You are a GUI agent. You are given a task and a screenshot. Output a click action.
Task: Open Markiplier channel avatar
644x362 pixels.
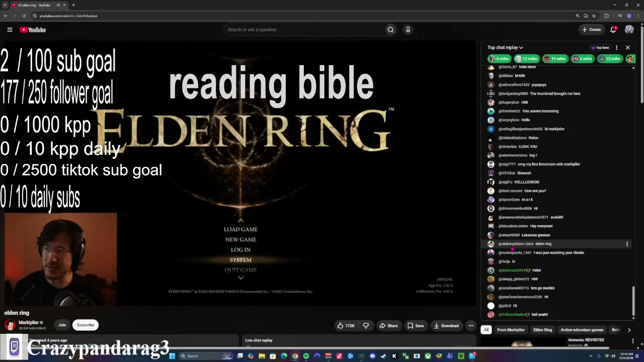[x=10, y=325]
